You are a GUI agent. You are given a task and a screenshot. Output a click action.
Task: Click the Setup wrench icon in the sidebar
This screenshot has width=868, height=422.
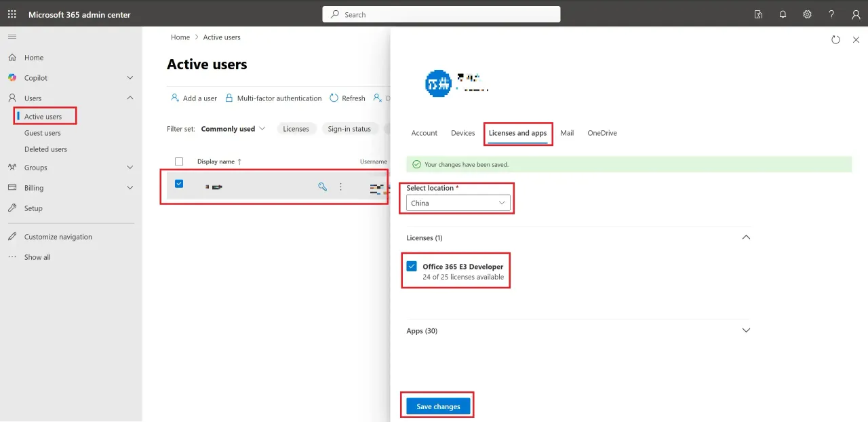coord(12,208)
